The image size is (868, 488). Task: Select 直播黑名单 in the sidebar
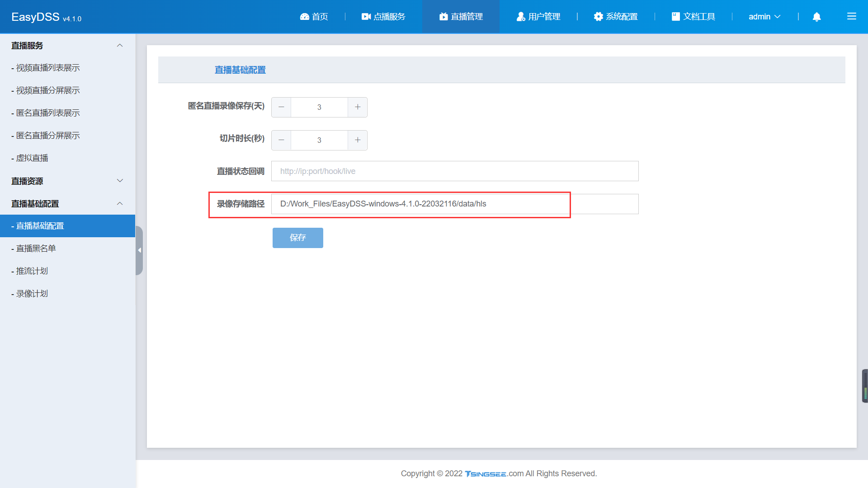pyautogui.click(x=36, y=249)
